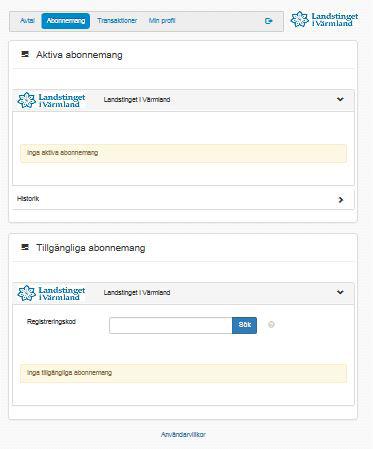373x449 pixels.
Task: Focus the Registreringskod input field
Action: [171, 325]
